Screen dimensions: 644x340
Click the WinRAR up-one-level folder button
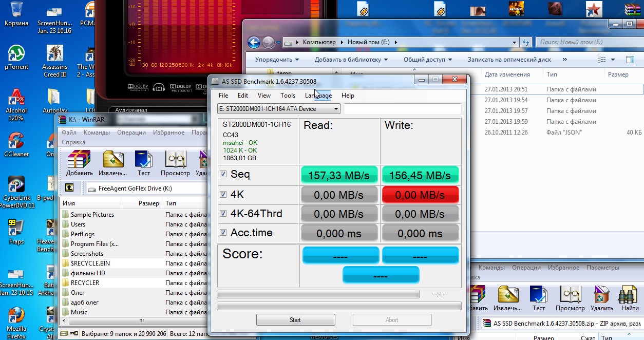(x=69, y=188)
